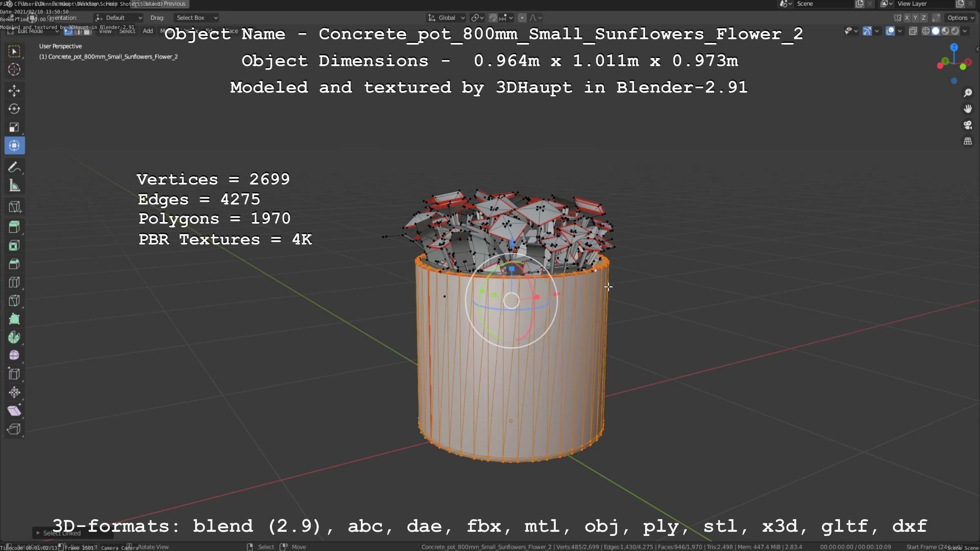Select the Annotate pencil tool
The width and height of the screenshot is (980, 551).
(x=14, y=167)
